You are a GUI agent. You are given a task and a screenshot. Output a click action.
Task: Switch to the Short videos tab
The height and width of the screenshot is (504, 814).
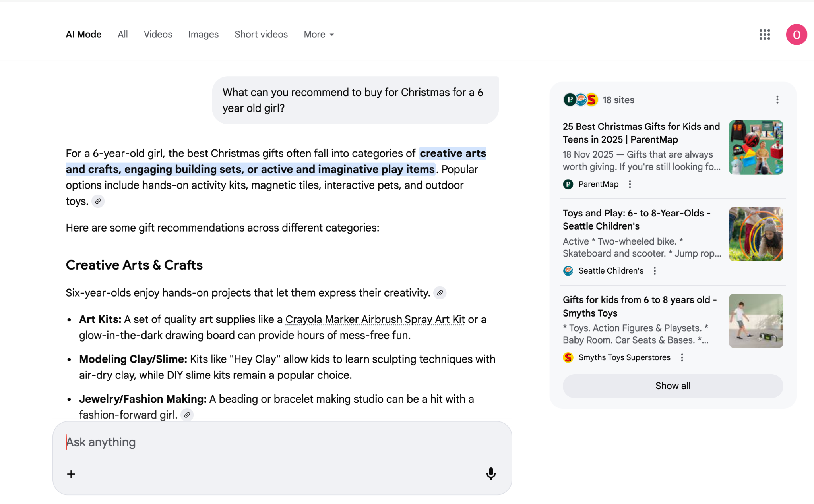(x=261, y=35)
